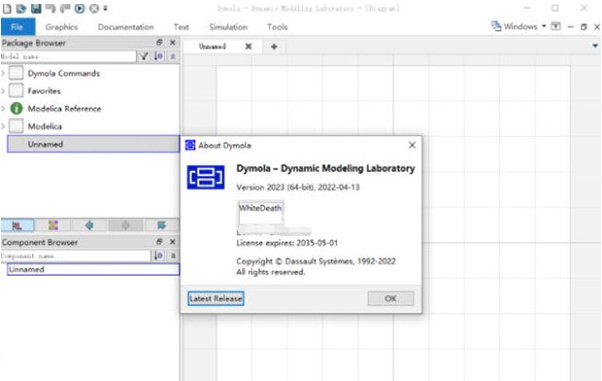
Task: Click the New document icon
Action: click(7, 8)
